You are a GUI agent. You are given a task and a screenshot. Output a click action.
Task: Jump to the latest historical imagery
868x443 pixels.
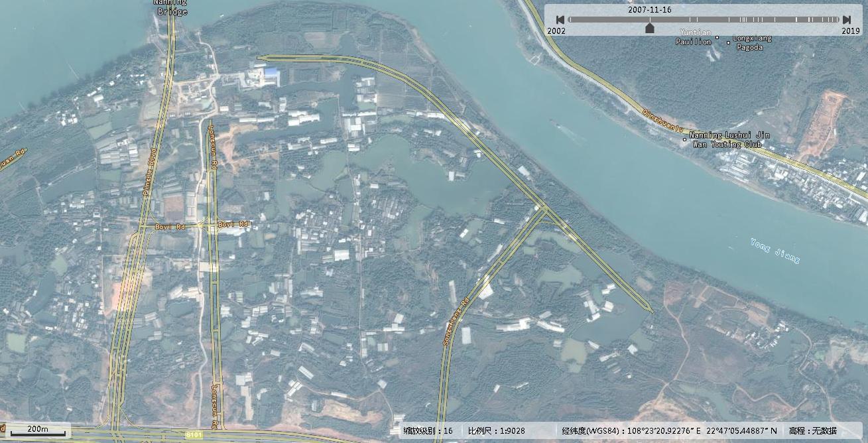(x=847, y=20)
